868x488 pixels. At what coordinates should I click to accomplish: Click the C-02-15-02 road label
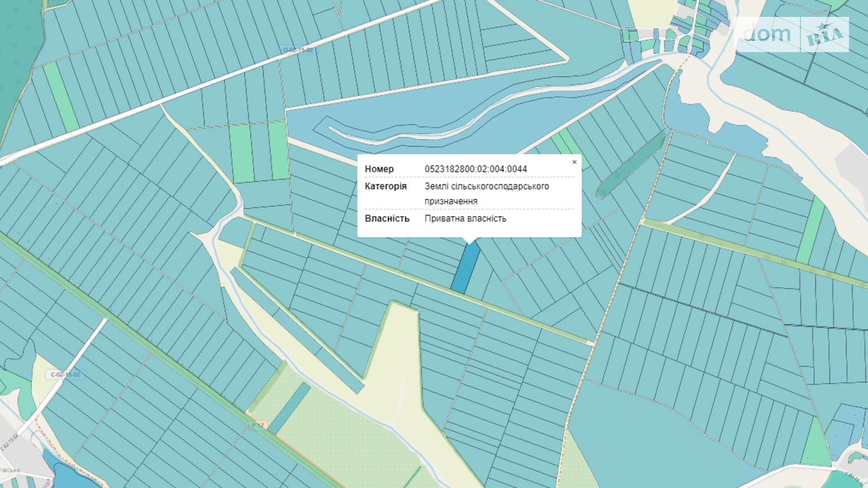coord(65,374)
